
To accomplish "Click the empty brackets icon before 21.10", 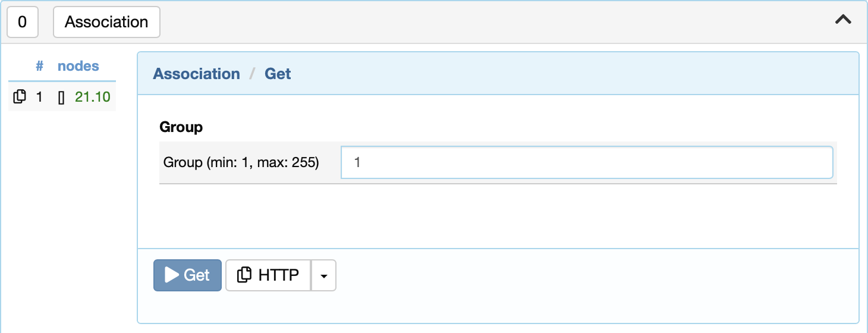I will 61,98.
